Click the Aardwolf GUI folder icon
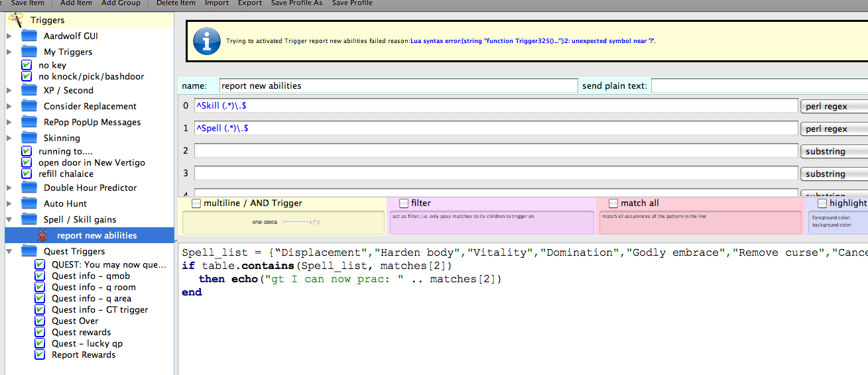 pyautogui.click(x=29, y=36)
